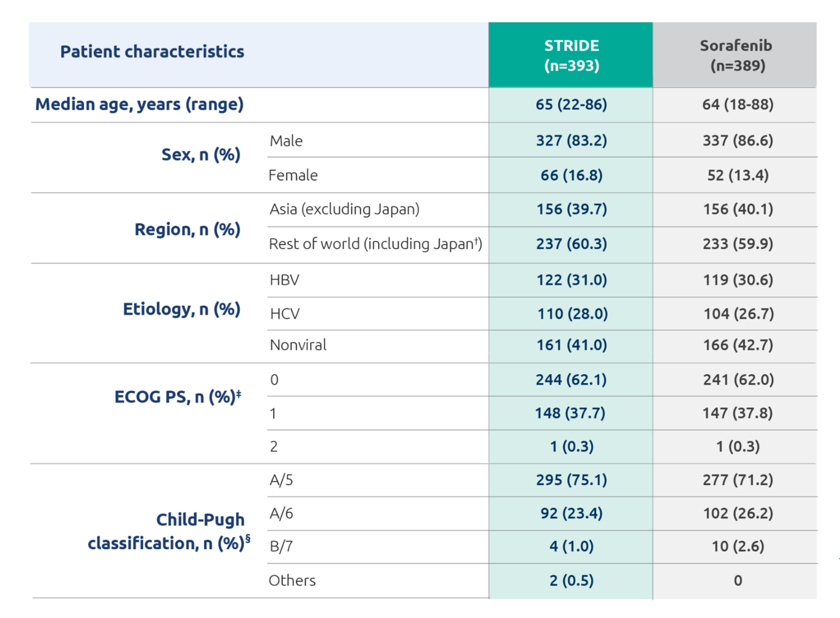Viewport: 840px width, 618px height.
Task: Select the Asia (excluding Japan) label
Action: pos(344,209)
